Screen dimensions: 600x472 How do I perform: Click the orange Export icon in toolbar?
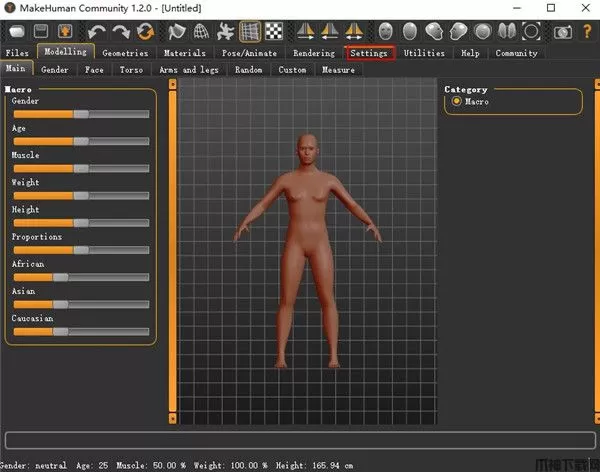coord(66,31)
